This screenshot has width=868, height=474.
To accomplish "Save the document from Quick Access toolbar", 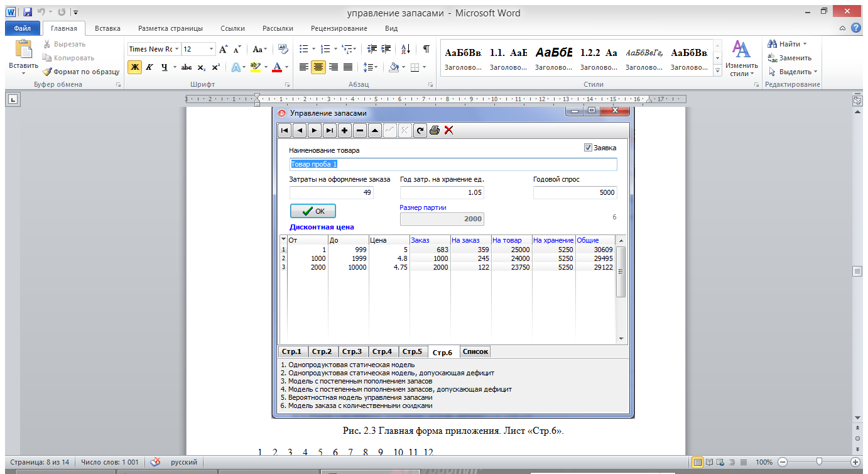I will click(27, 12).
